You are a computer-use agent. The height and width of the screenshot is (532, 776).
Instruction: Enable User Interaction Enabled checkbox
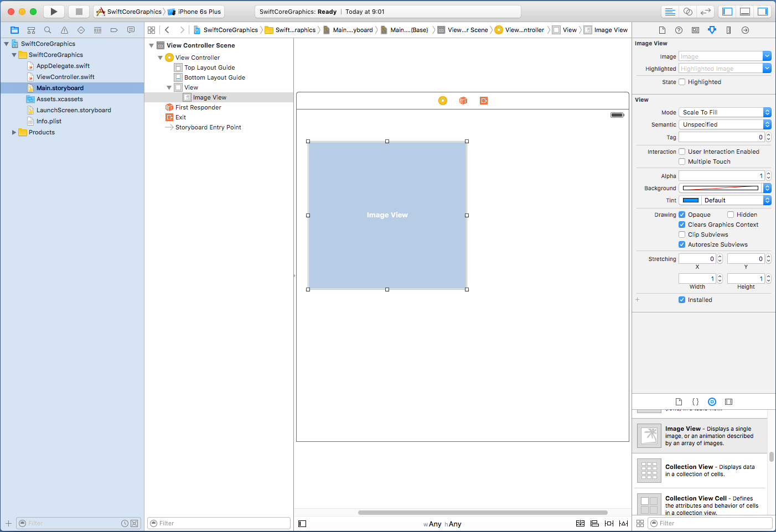(682, 152)
